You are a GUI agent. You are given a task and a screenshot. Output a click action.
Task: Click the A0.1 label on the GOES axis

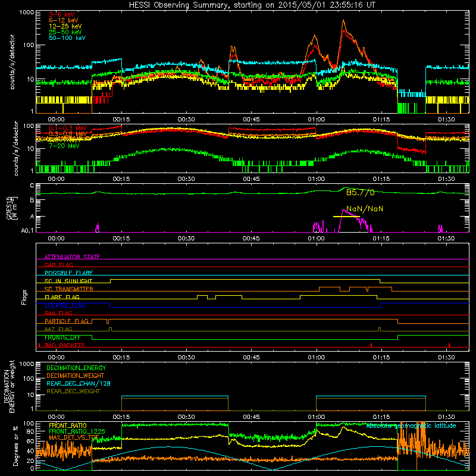(x=27, y=231)
